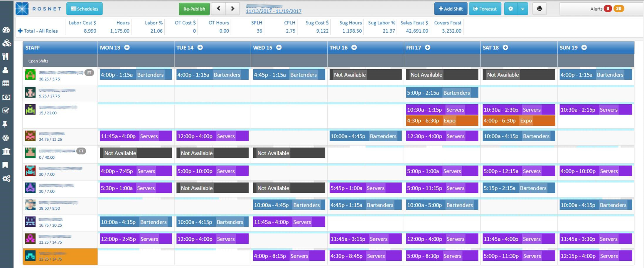Screen dimensions: 644x268
Task: Open the 10:30a - 1:15p Servers shift
Action: point(442,110)
